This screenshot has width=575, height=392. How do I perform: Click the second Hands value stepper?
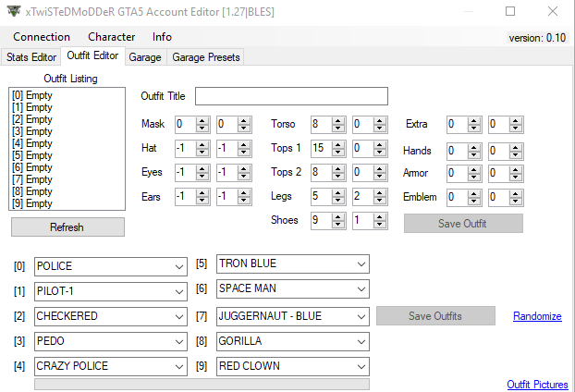pos(506,151)
